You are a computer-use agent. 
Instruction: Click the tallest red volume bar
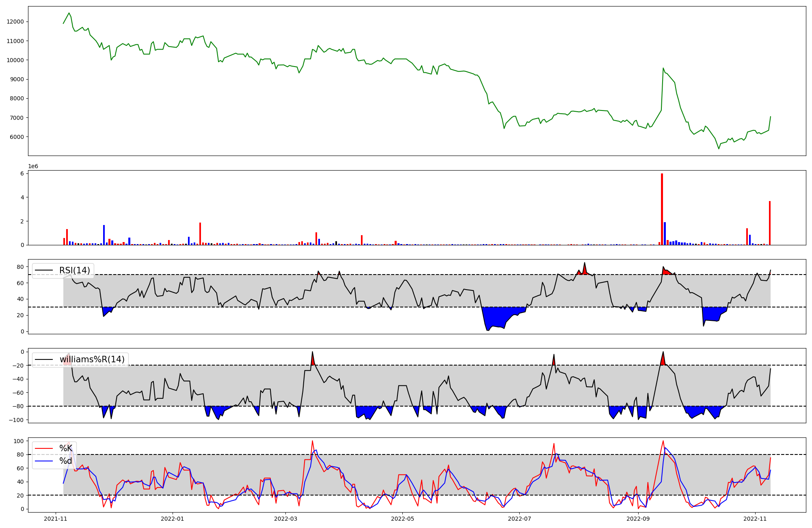point(662,209)
